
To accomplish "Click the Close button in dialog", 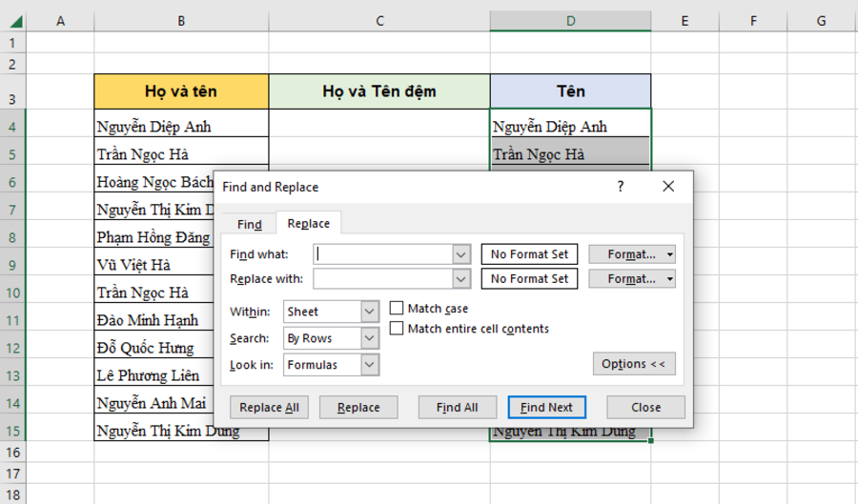I will tap(645, 408).
